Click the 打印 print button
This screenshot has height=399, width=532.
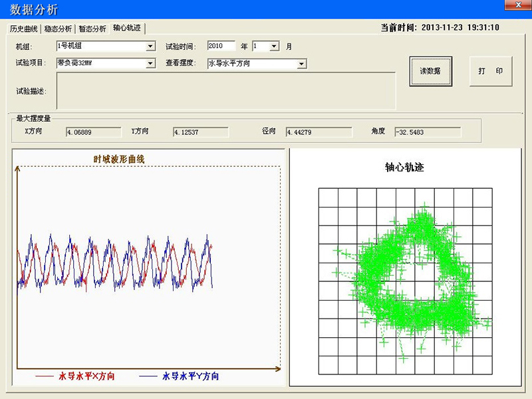[491, 71]
